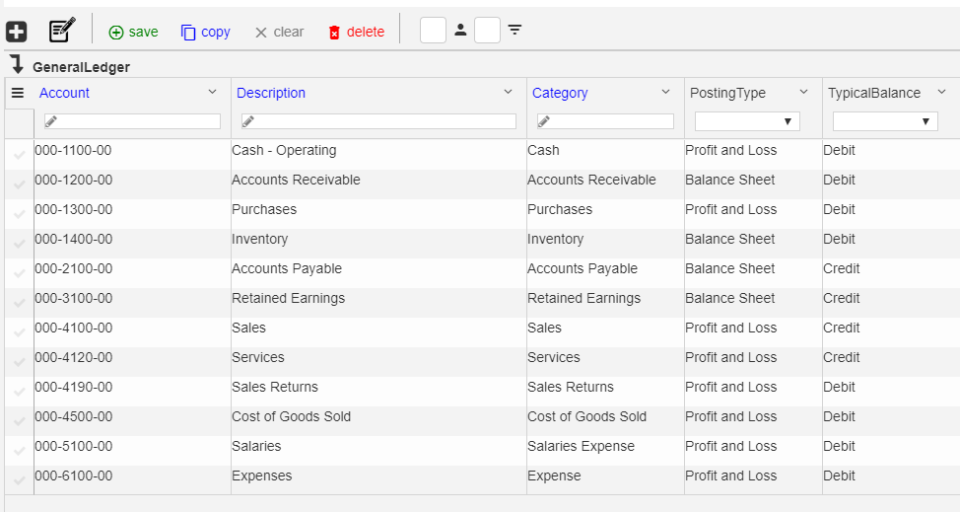Tick the checkbox left of the person icon

[433, 30]
